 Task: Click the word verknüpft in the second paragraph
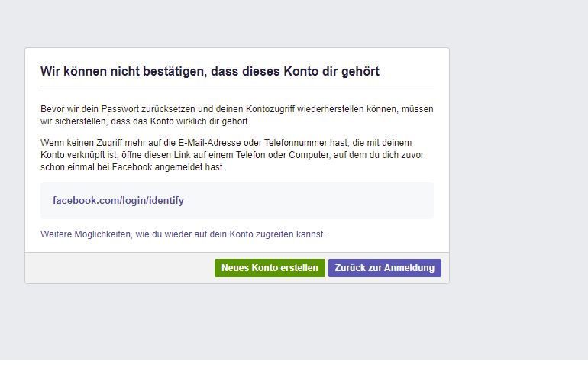pos(94,154)
